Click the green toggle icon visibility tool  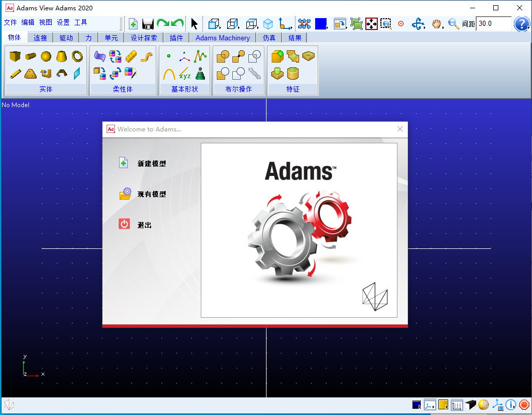click(x=356, y=24)
